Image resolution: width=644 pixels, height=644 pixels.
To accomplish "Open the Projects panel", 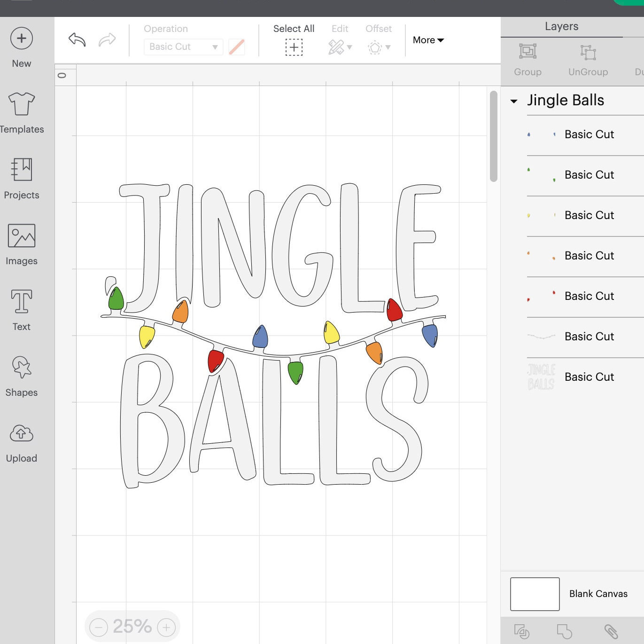I will [x=21, y=176].
